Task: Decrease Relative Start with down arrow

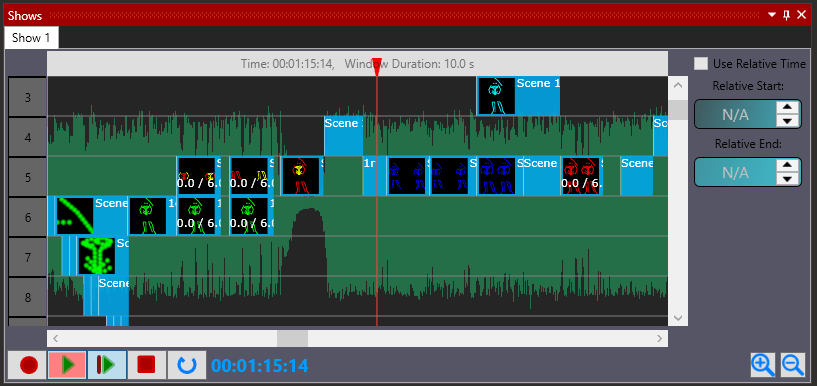Action: click(787, 121)
